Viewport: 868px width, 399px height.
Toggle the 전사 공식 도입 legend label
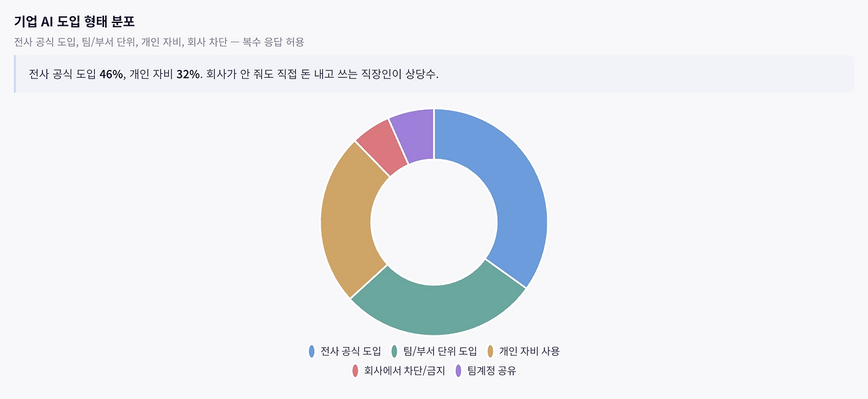(x=351, y=351)
